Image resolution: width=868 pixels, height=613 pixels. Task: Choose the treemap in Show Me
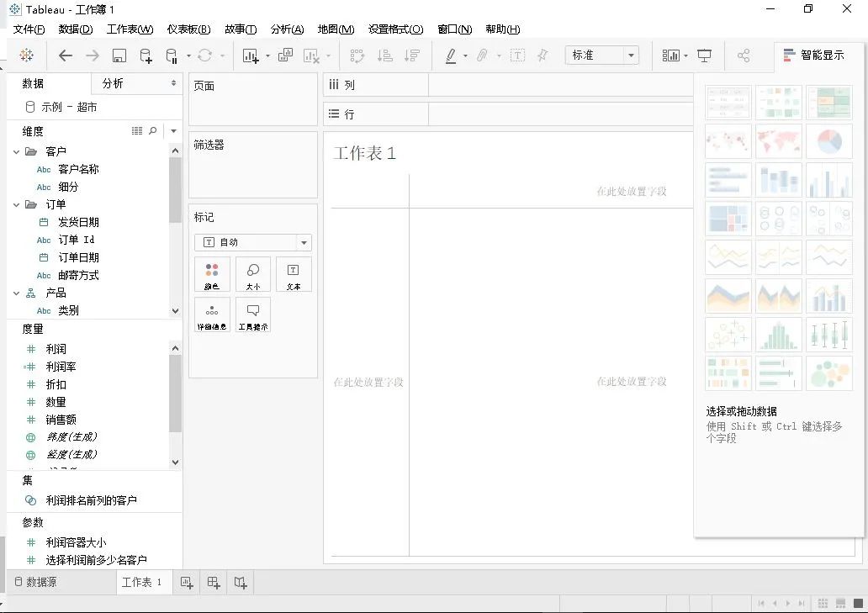pos(728,219)
